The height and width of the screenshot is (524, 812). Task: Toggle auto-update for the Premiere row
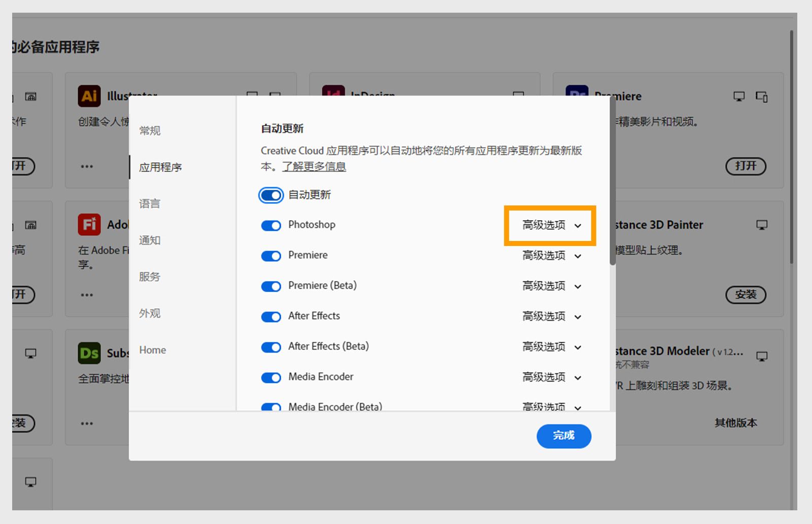(271, 256)
